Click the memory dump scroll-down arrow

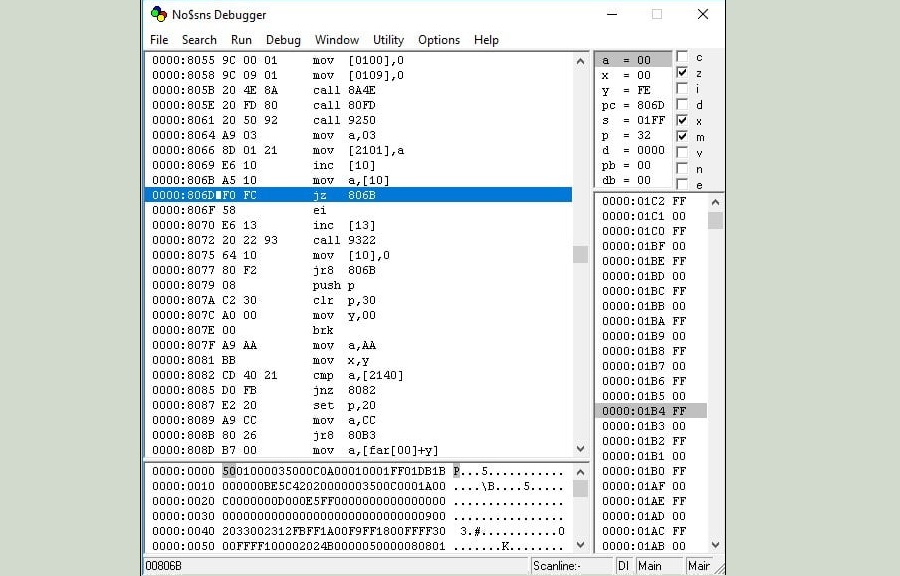click(x=580, y=545)
